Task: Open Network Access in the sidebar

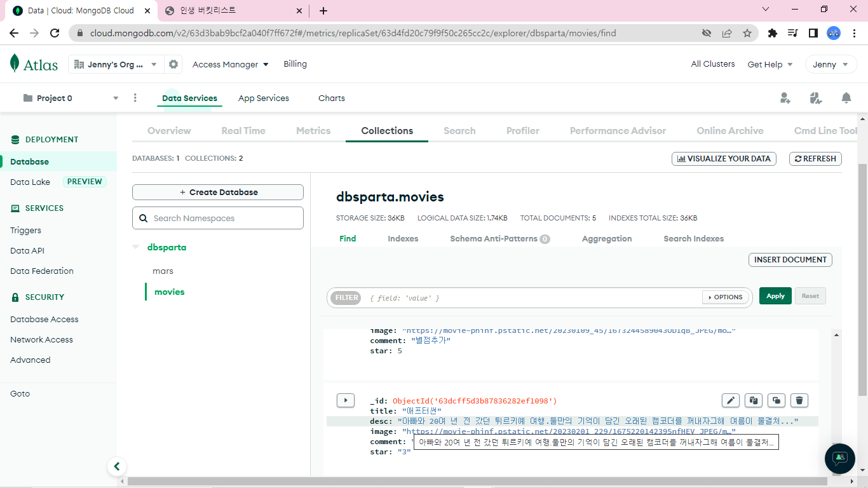Action: click(41, 340)
